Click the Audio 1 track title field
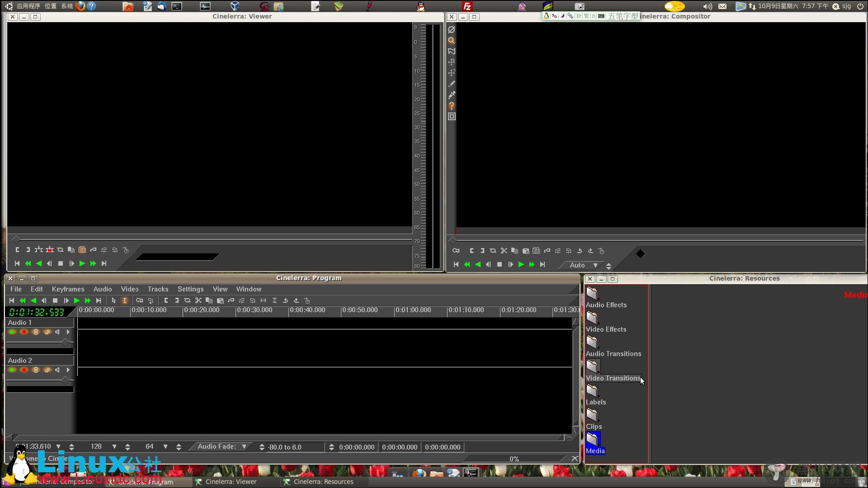Screen dimensions: 868x488 (40, 323)
